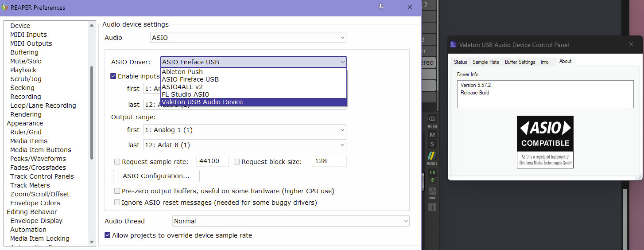This screenshot has width=644, height=250.
Task: Switch to the Status tab in Valeton panel
Action: point(461,62)
